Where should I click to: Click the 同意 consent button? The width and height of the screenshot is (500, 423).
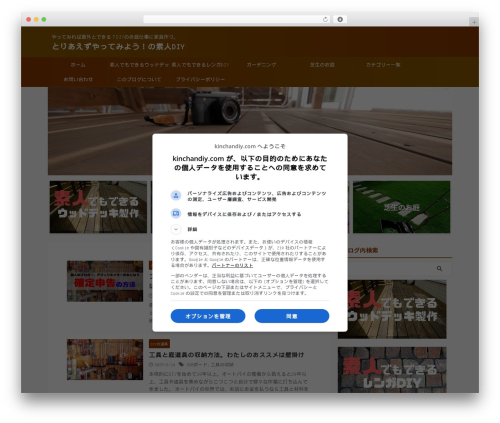point(292,316)
